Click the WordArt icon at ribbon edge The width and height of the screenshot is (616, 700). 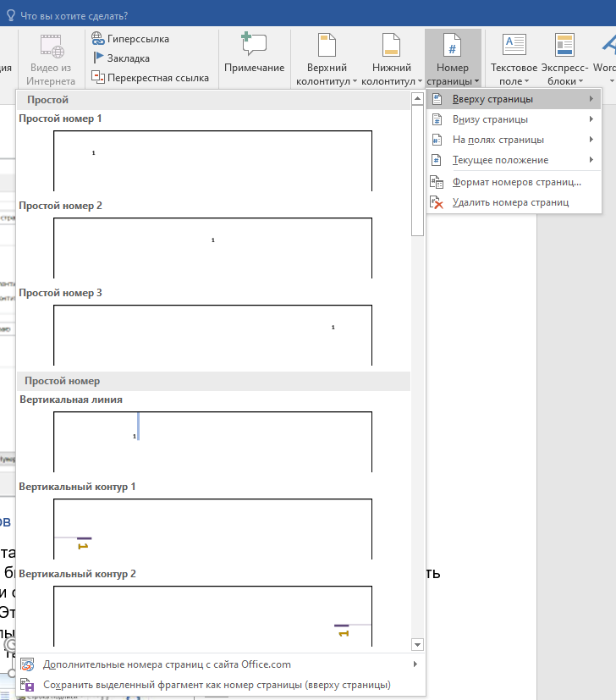pyautogui.click(x=609, y=45)
